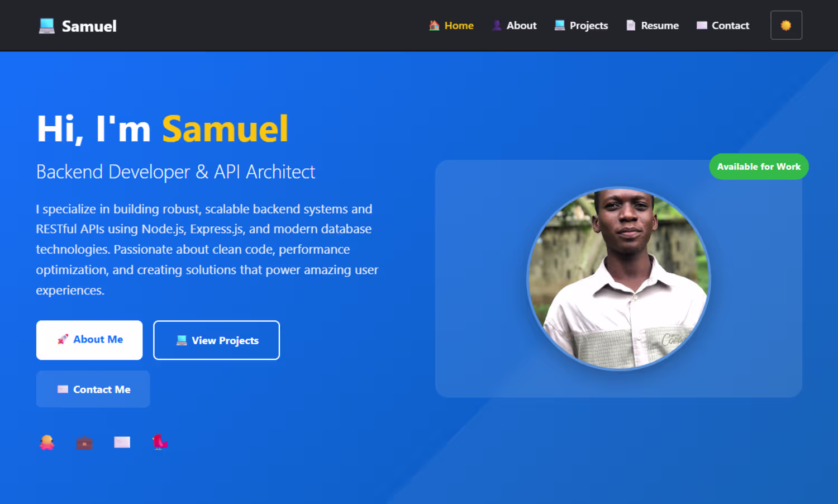Toggle the sun theme switcher
The height and width of the screenshot is (504, 838).
tap(785, 25)
